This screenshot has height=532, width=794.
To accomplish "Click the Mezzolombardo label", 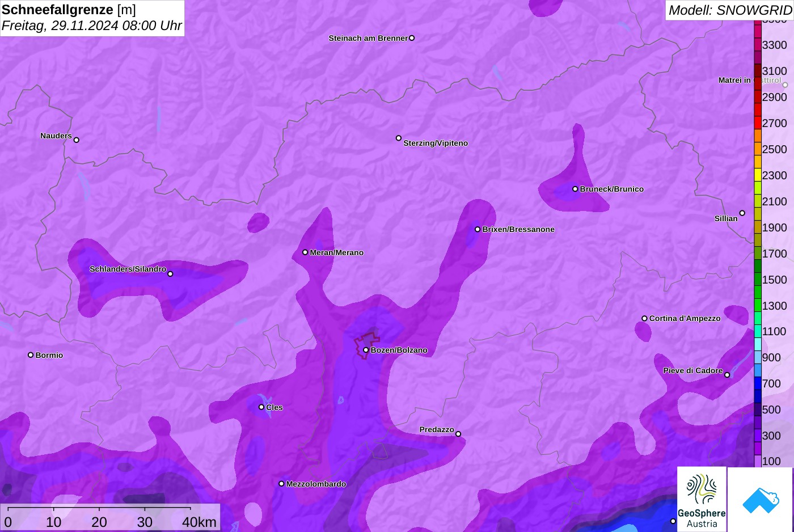I will 316,484.
